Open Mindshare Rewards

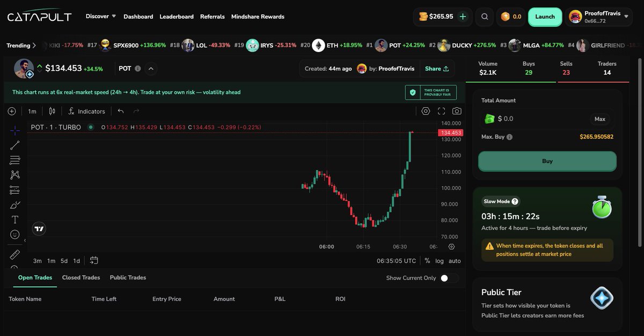258,17
